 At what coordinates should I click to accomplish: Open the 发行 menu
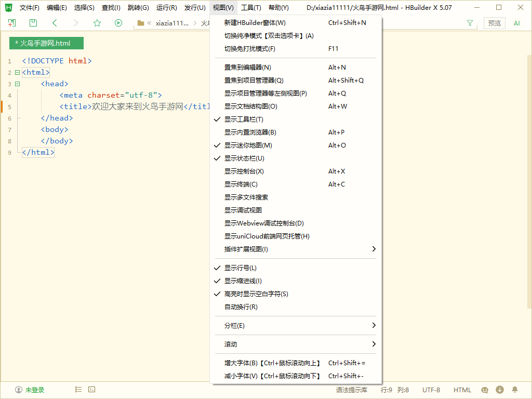[x=195, y=7]
